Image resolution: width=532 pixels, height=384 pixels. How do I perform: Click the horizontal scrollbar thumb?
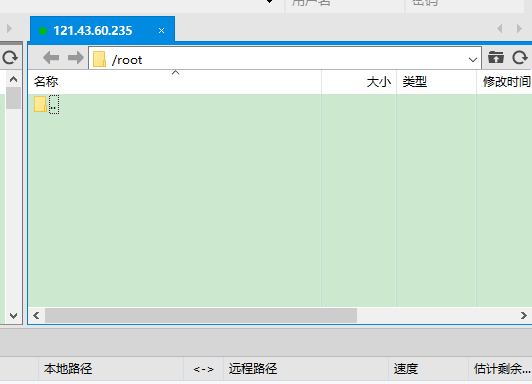click(201, 315)
